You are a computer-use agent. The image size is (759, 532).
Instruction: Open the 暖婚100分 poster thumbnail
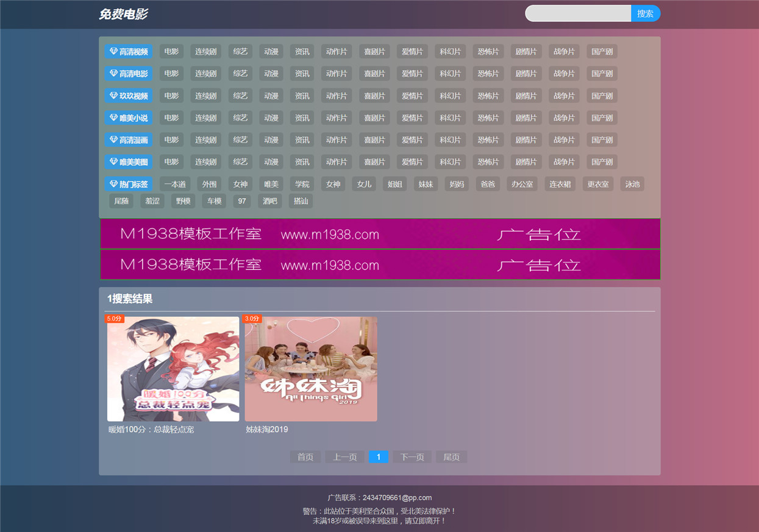tap(173, 369)
